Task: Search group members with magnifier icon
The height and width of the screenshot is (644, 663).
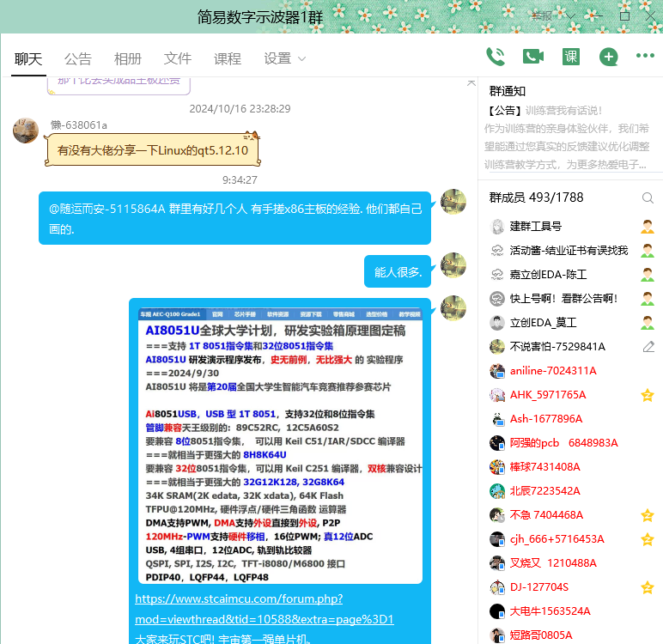Action: [648, 197]
